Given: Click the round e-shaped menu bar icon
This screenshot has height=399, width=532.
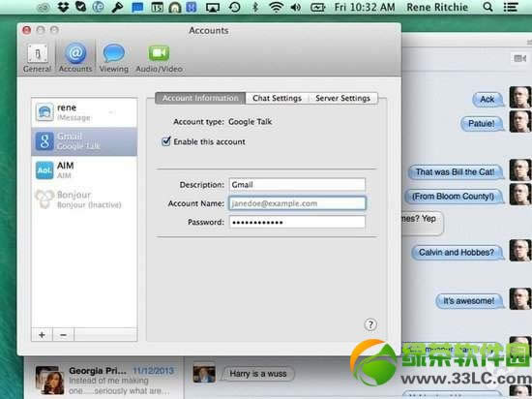Looking at the screenshot, I should (x=99, y=7).
